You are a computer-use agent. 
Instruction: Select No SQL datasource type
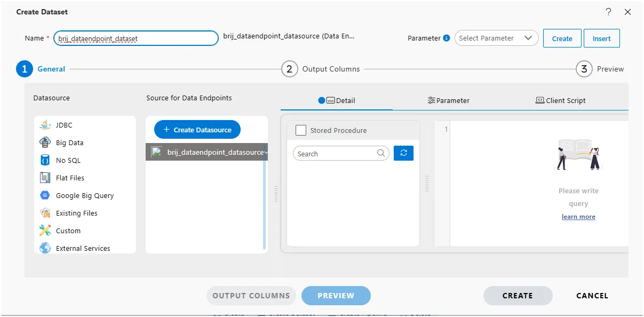point(85,160)
